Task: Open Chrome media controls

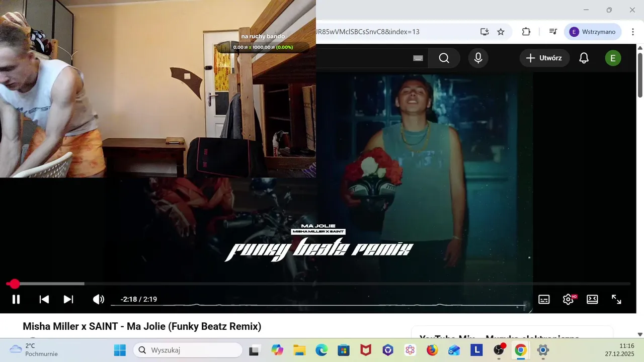Action: [x=553, y=32]
